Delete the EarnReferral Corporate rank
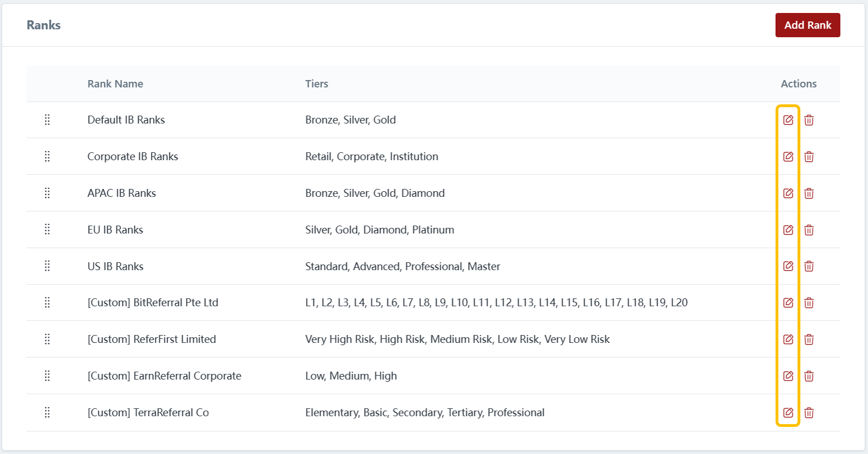The height and width of the screenshot is (454, 868). point(809,376)
